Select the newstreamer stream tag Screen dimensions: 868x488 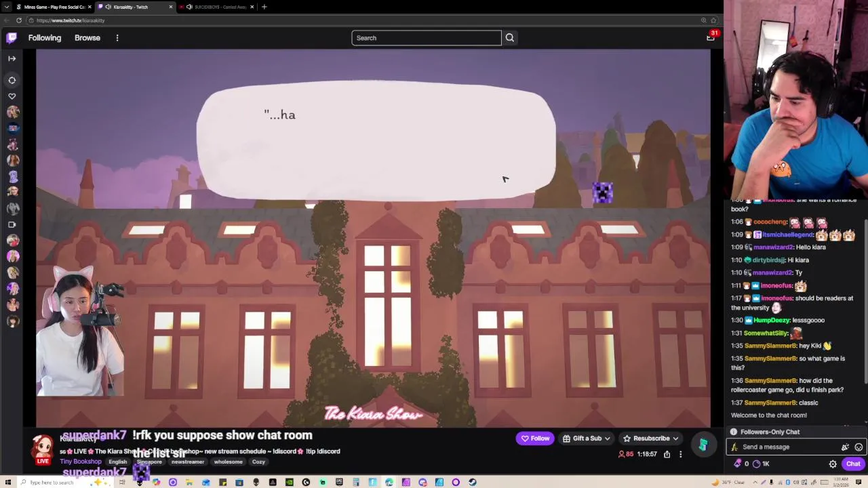(188, 462)
